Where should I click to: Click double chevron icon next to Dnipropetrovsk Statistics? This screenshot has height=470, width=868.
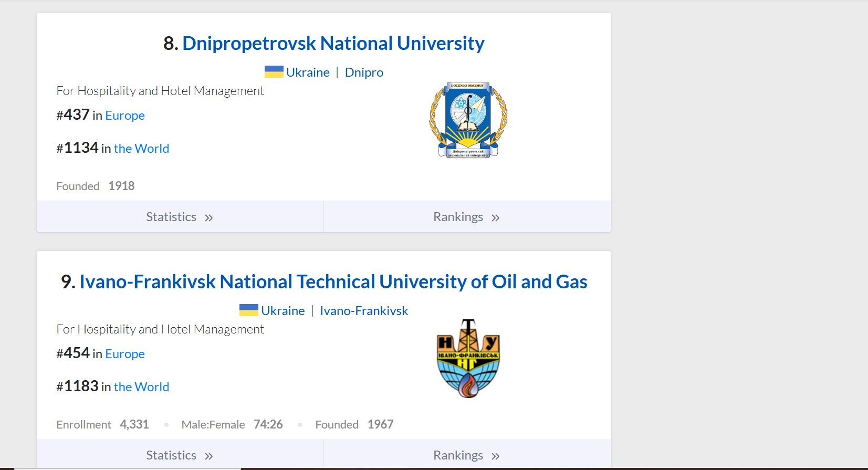click(x=208, y=218)
